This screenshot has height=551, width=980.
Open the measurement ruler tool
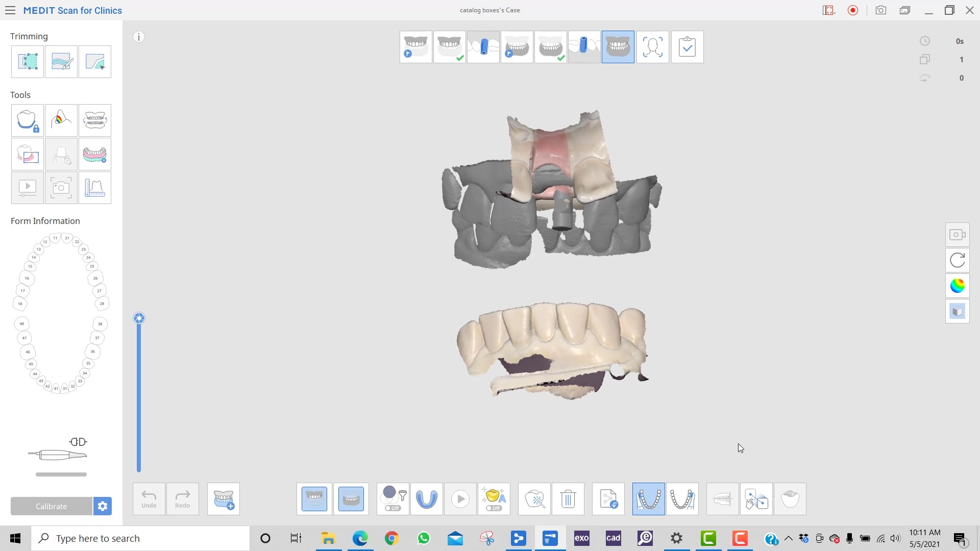coord(95,188)
